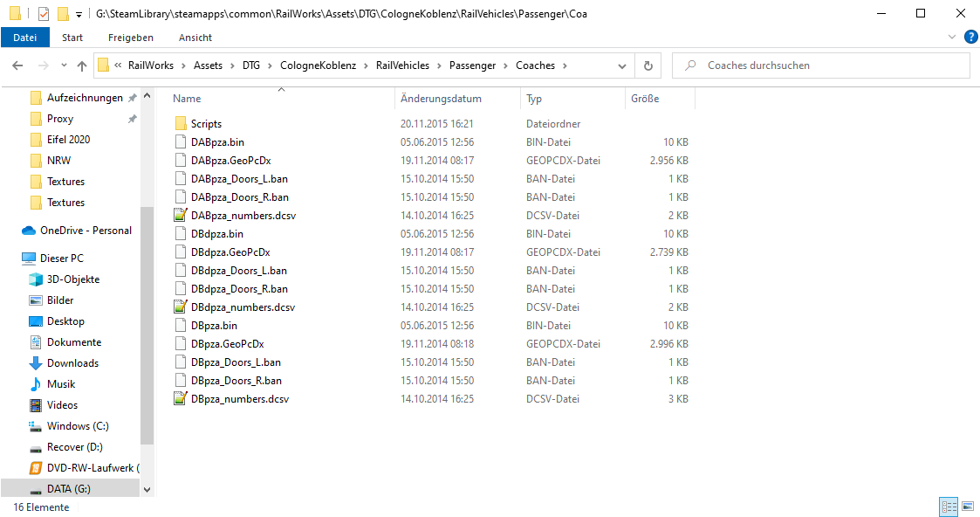This screenshot has height=517, width=980.
Task: Switch to the Start ribbon tab
Action: (x=72, y=38)
